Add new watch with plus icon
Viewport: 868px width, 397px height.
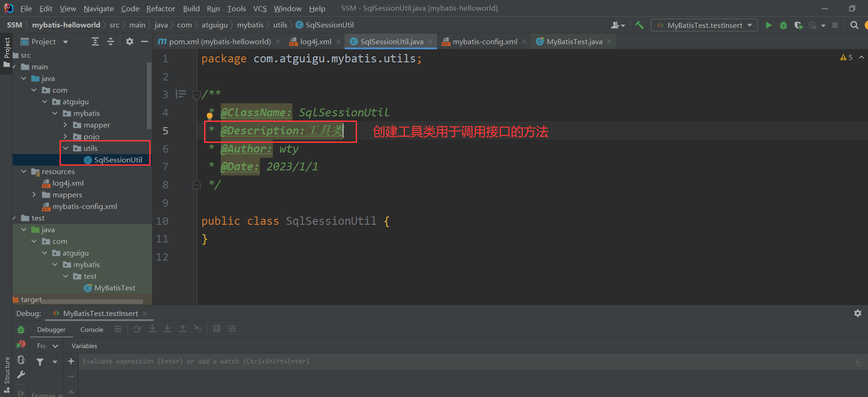pyautogui.click(x=71, y=361)
